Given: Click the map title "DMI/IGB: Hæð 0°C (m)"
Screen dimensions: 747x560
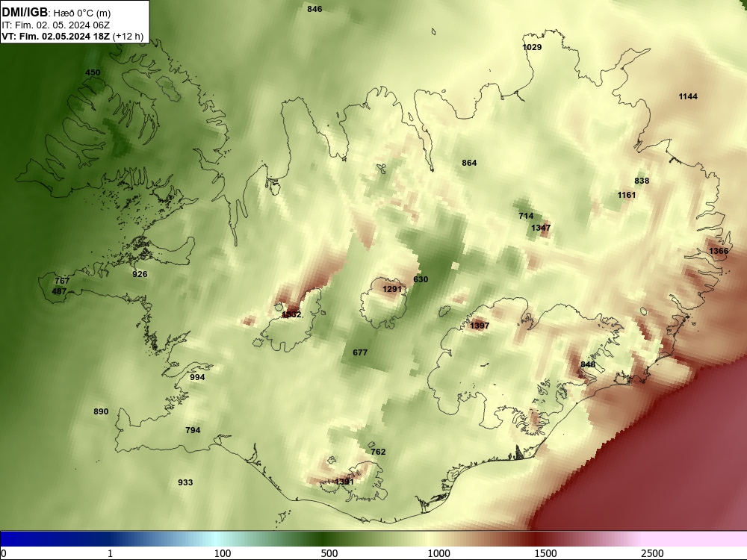Looking at the screenshot, I should pyautogui.click(x=56, y=13).
